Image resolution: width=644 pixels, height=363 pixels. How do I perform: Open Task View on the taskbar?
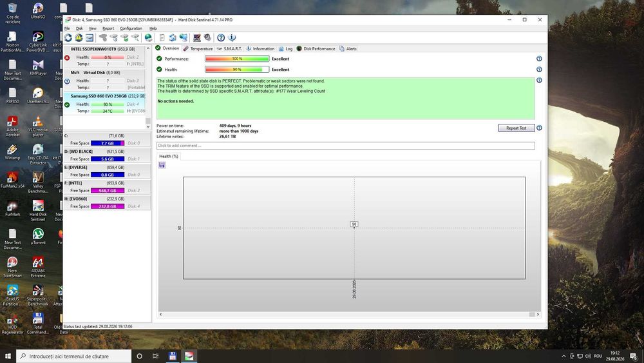coord(155,356)
